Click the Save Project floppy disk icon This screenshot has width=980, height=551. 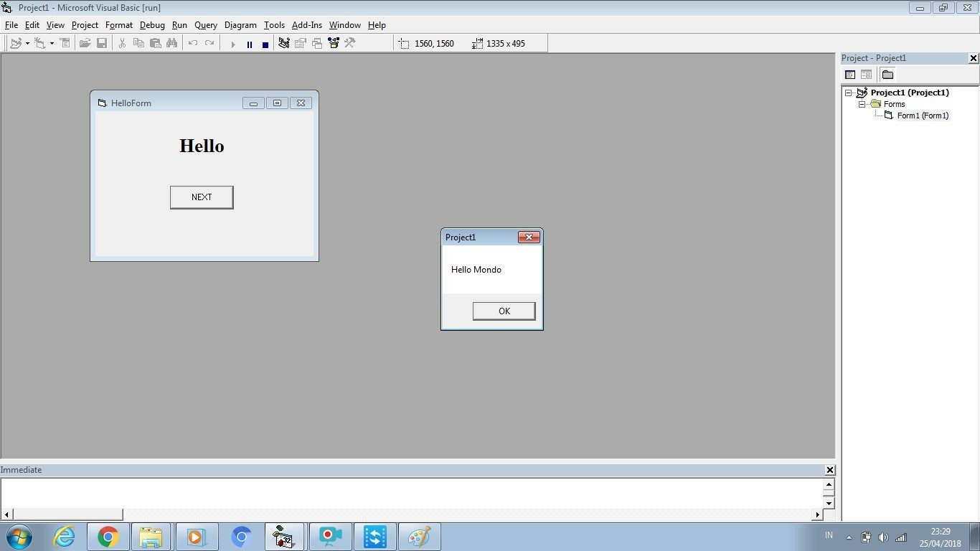point(102,44)
